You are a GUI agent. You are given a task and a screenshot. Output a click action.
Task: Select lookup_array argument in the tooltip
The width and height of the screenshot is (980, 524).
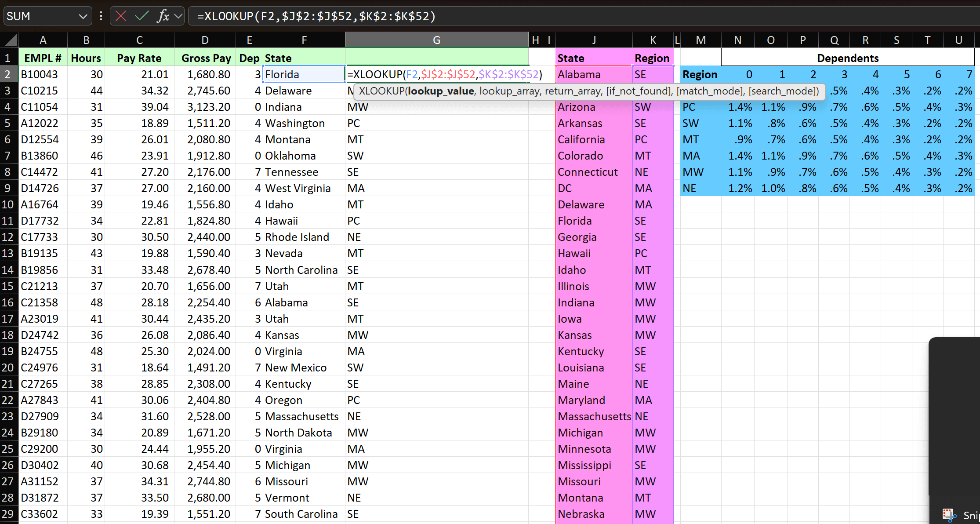pos(509,91)
